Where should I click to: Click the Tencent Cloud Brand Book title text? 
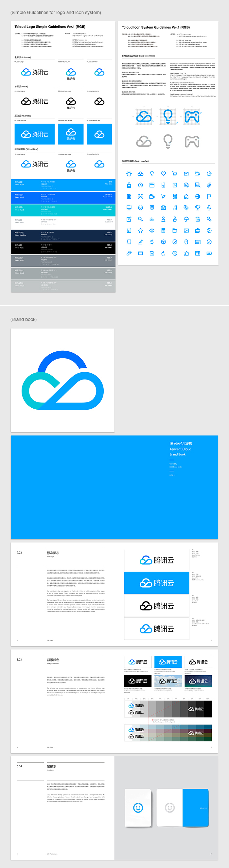coord(180,449)
